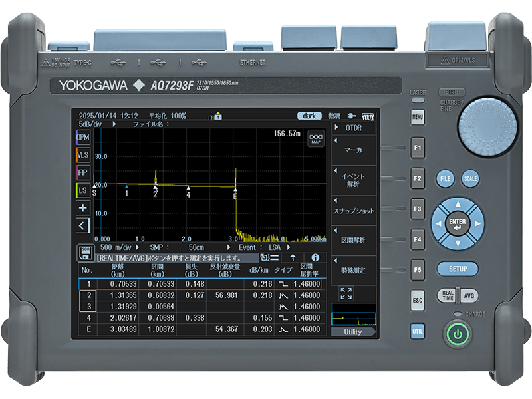This screenshot has width=532, height=399.
Task: Select the LS light source icon
Action: 82,191
